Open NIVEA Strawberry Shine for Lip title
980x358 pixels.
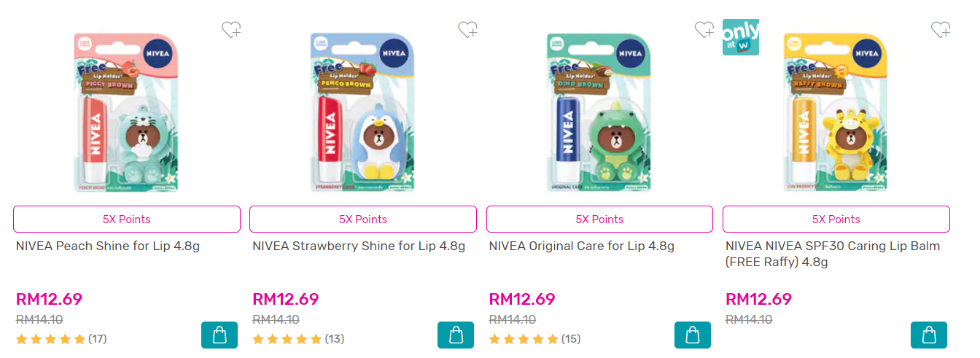tap(359, 246)
